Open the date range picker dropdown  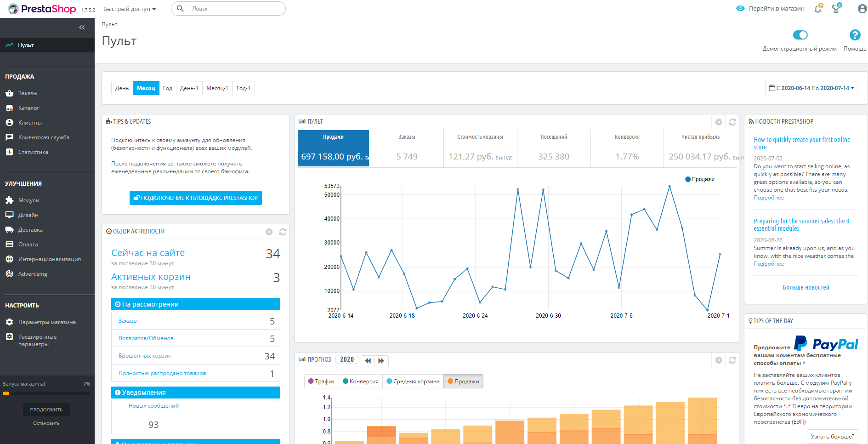pyautogui.click(x=811, y=88)
